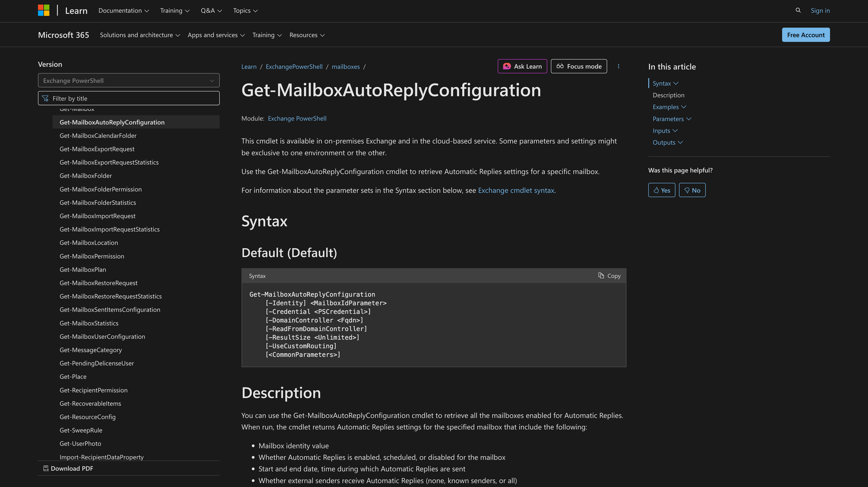Click the thumbs-up Yes feedback button
This screenshot has height=487, width=868.
click(x=661, y=190)
